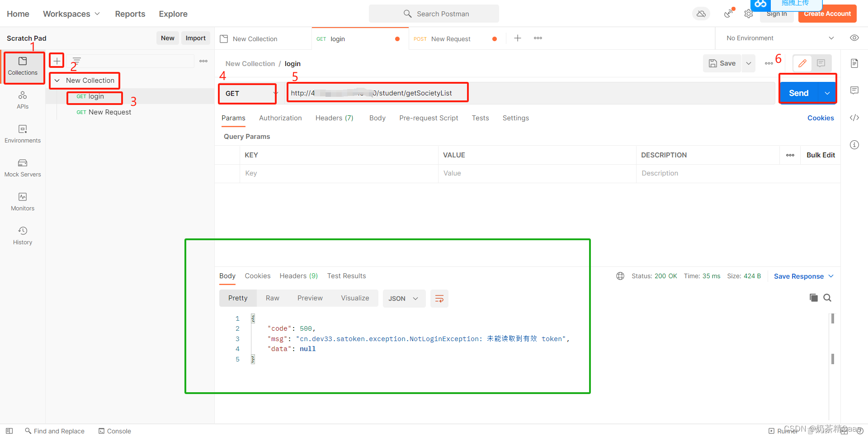Switch to the Pre-request Script tab
The height and width of the screenshot is (437, 868).
point(429,118)
